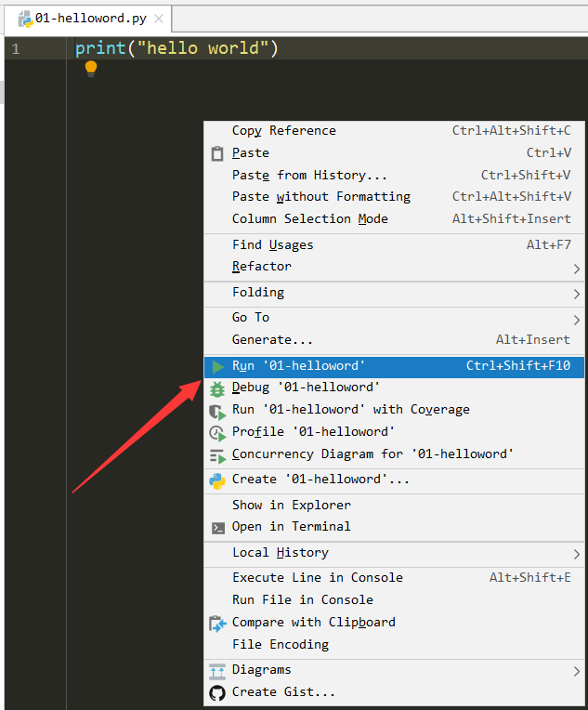This screenshot has width=588, height=710.
Task: Click the Python Create configuration icon
Action: pos(217,480)
